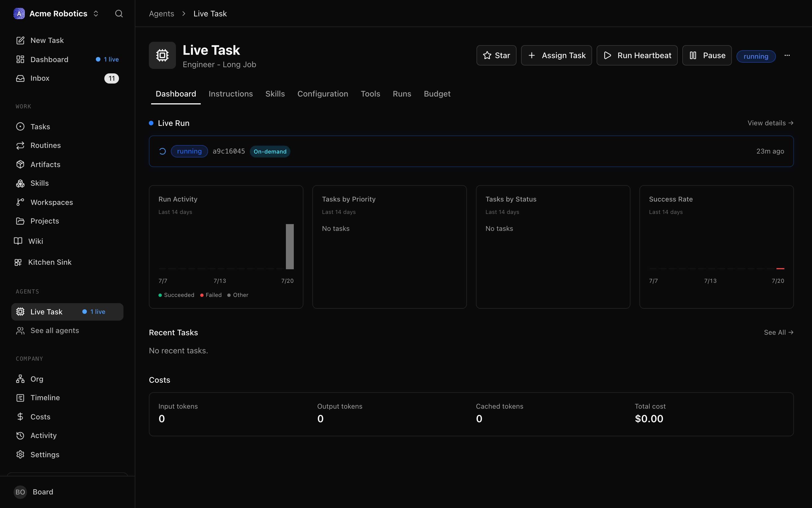The height and width of the screenshot is (508, 812).
Task: Click the Tasks circle icon
Action: click(20, 127)
